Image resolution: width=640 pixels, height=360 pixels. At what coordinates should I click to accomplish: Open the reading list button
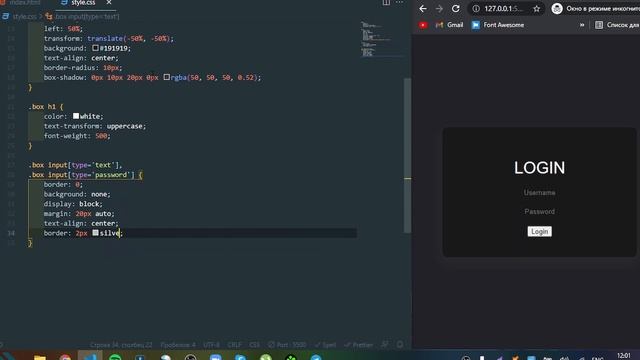(x=617, y=25)
